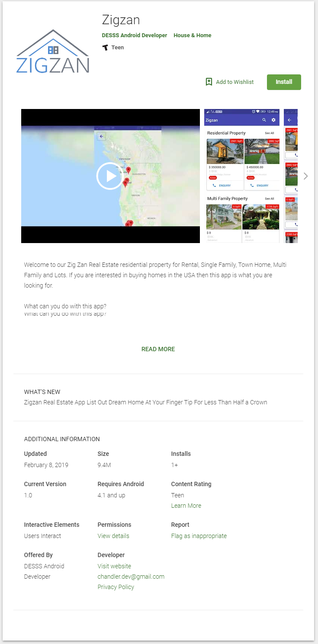Click the settings gear in Zigzan screenshot
Screen dimensions: 318x644
tap(273, 120)
